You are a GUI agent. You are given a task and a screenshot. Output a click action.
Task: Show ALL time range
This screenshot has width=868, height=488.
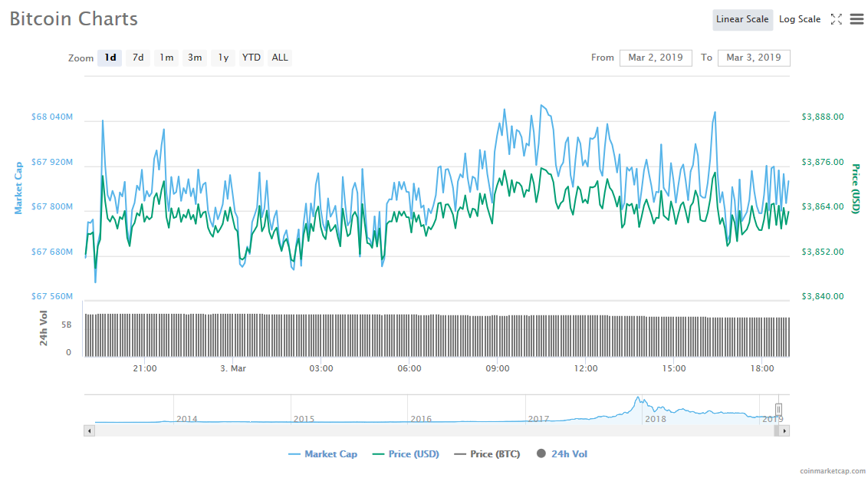tap(280, 58)
